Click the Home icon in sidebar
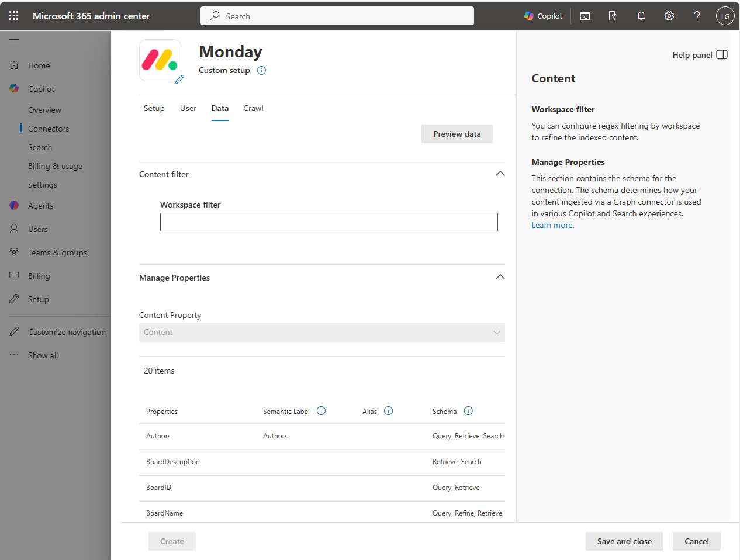740x560 pixels. pyautogui.click(x=14, y=65)
